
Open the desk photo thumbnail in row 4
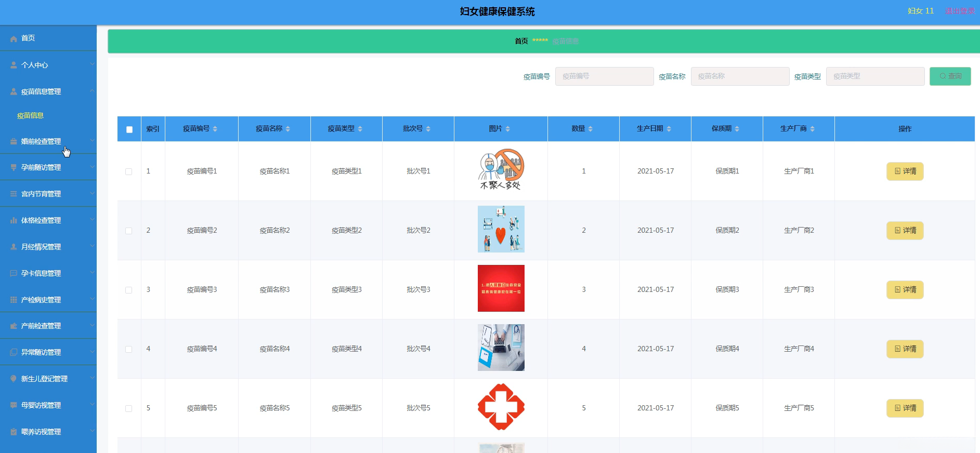click(501, 348)
